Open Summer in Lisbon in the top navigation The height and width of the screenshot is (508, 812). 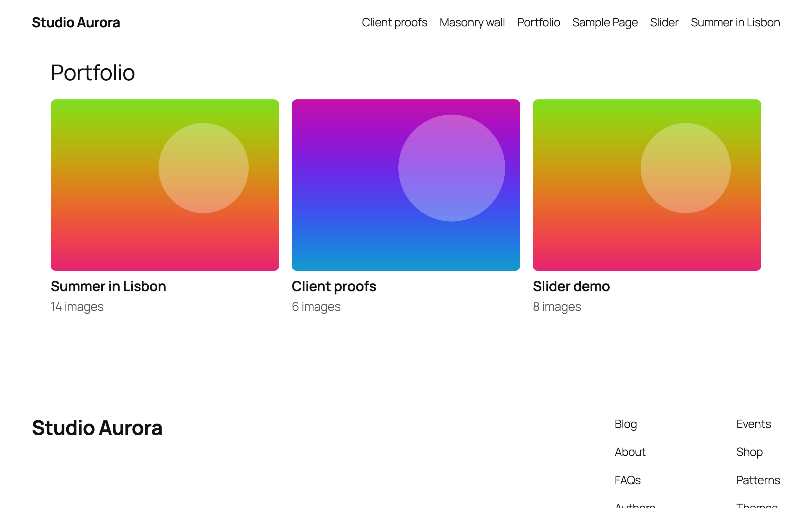click(735, 23)
